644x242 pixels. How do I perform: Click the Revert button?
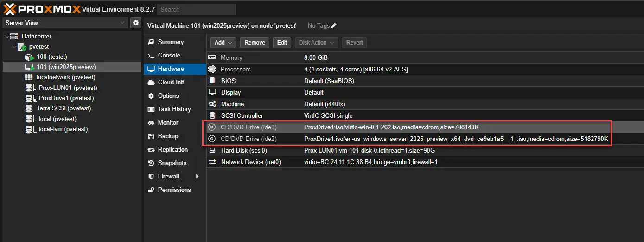(354, 42)
